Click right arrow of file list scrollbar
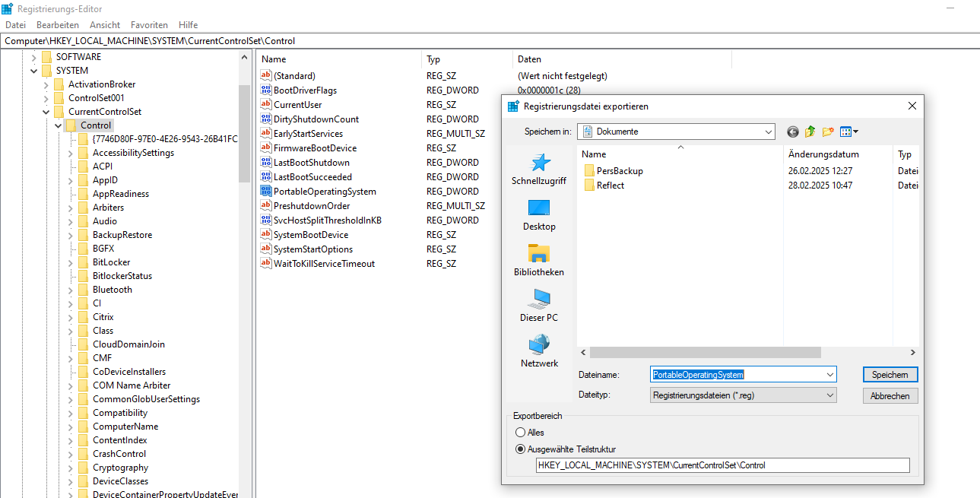980x498 pixels. [x=912, y=353]
